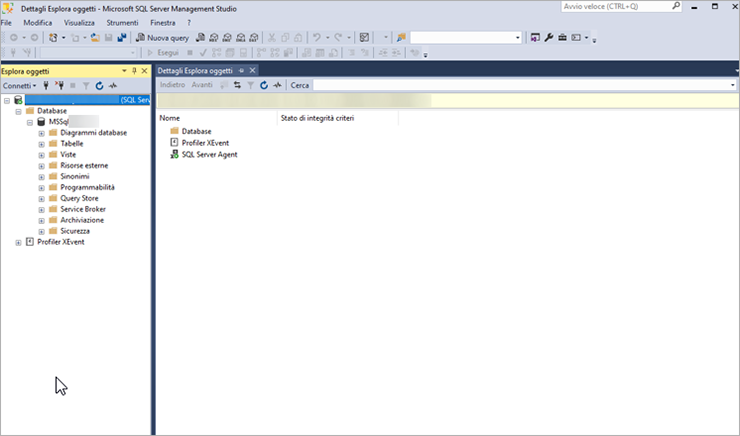Open the Visualizza menu
This screenshot has width=740, height=436.
(79, 23)
